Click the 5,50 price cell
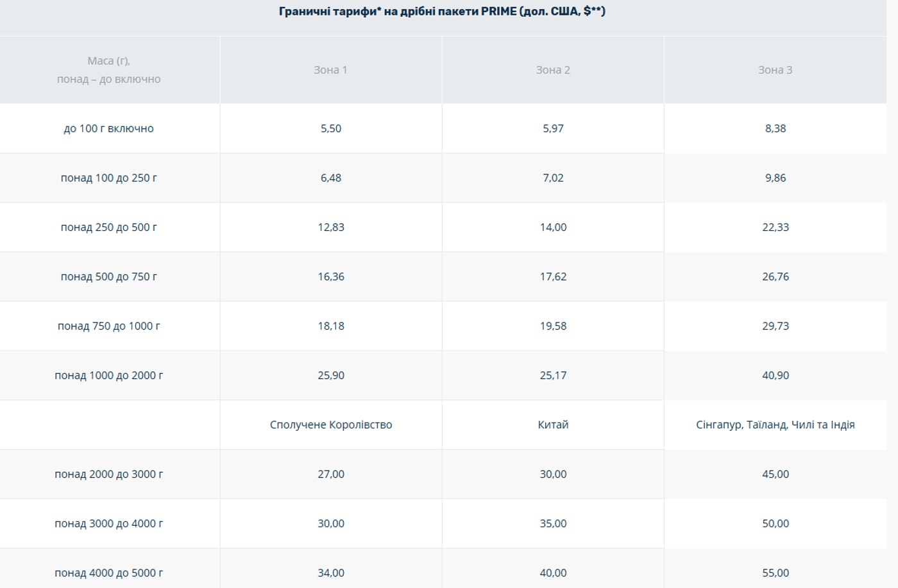The height and width of the screenshot is (588, 898). point(331,128)
